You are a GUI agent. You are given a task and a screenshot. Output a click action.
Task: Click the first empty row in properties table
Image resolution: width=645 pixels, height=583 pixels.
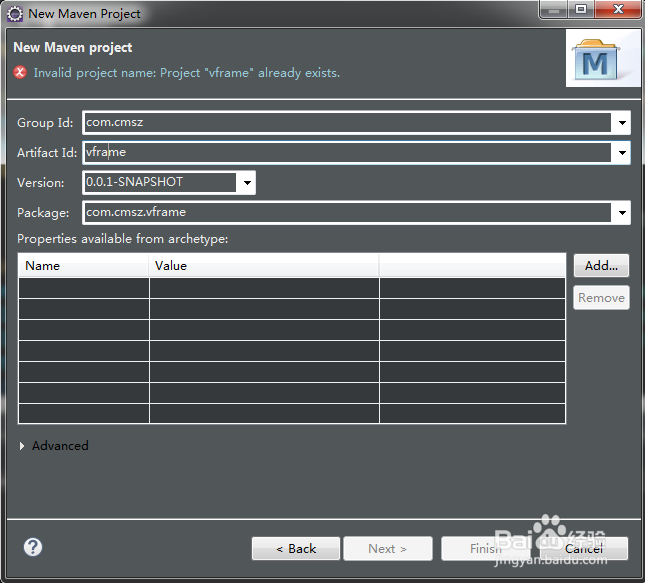pyautogui.click(x=292, y=288)
